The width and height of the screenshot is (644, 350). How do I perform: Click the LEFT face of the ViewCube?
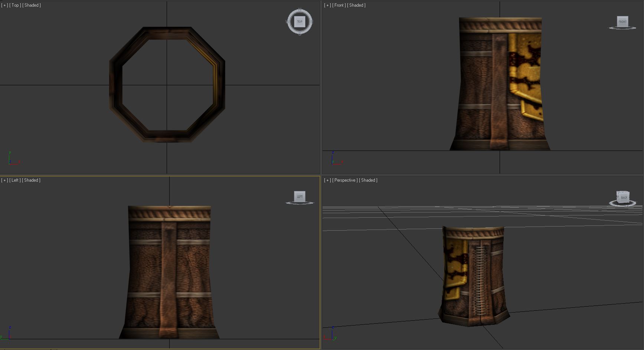300,197
